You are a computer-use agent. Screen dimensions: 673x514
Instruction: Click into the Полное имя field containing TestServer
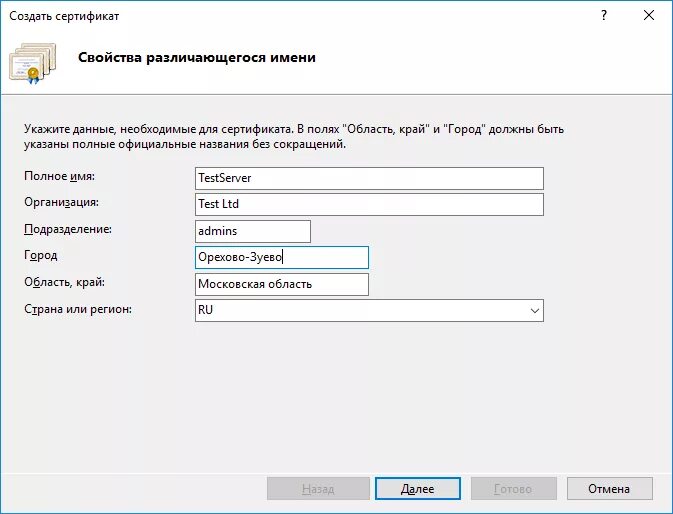(x=369, y=178)
